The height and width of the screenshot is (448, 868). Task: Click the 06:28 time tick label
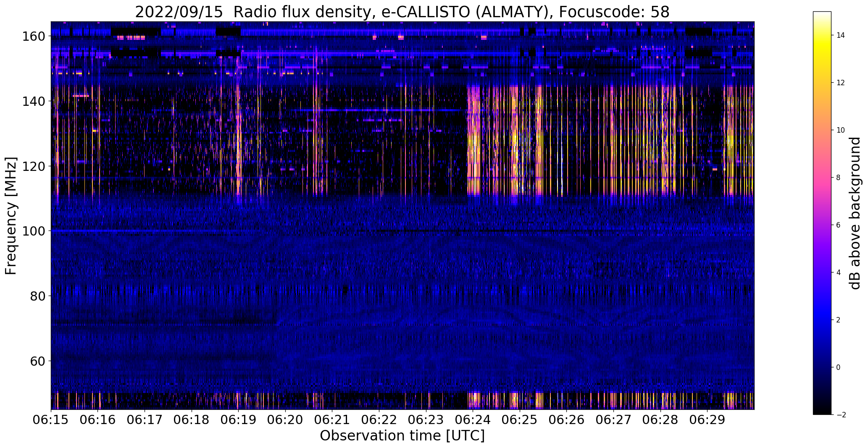tap(660, 420)
